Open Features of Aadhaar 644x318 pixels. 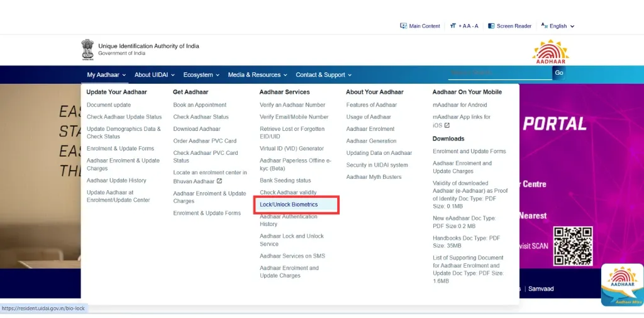371,105
